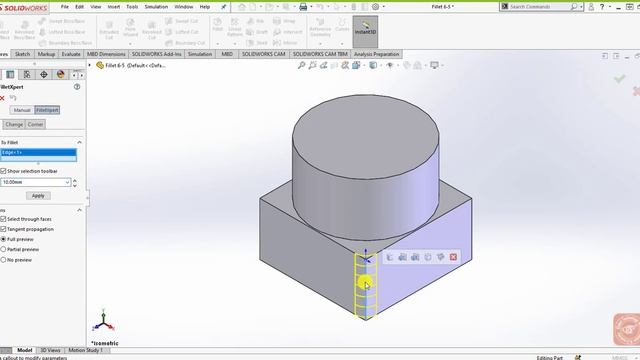Click the radius value stepper arrows

75,182
